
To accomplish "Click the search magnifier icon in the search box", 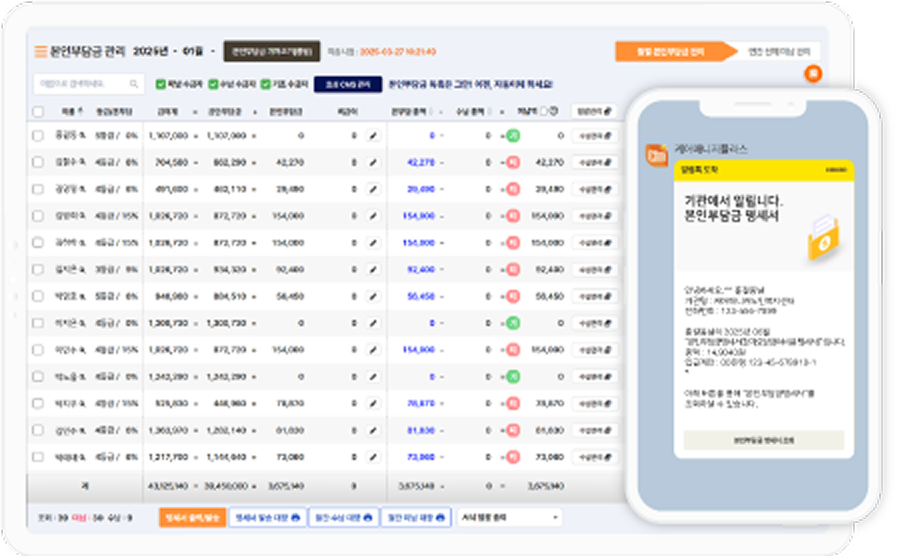I will pyautogui.click(x=132, y=84).
